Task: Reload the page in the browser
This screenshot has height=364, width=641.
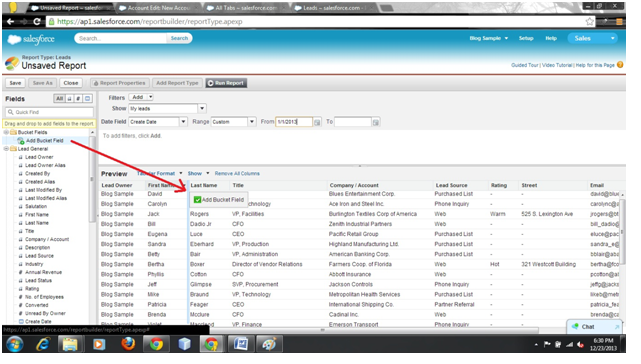Action: tap(37, 22)
